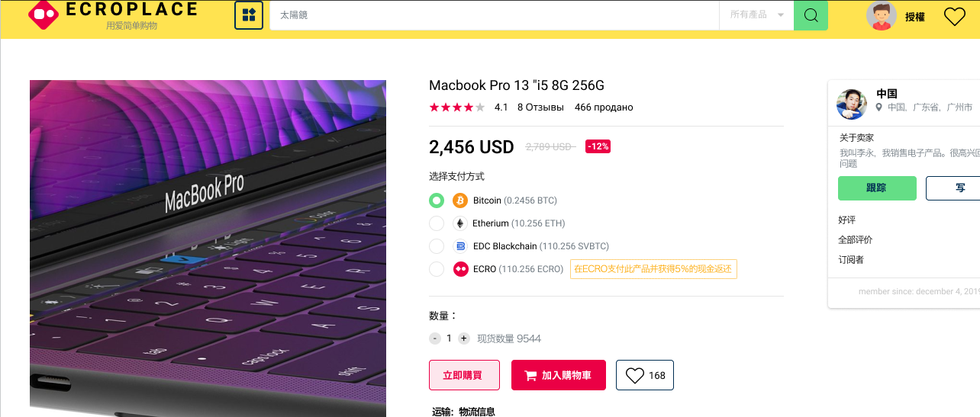Click the Ethereum coin icon
Image resolution: width=980 pixels, height=417 pixels.
[x=460, y=223]
